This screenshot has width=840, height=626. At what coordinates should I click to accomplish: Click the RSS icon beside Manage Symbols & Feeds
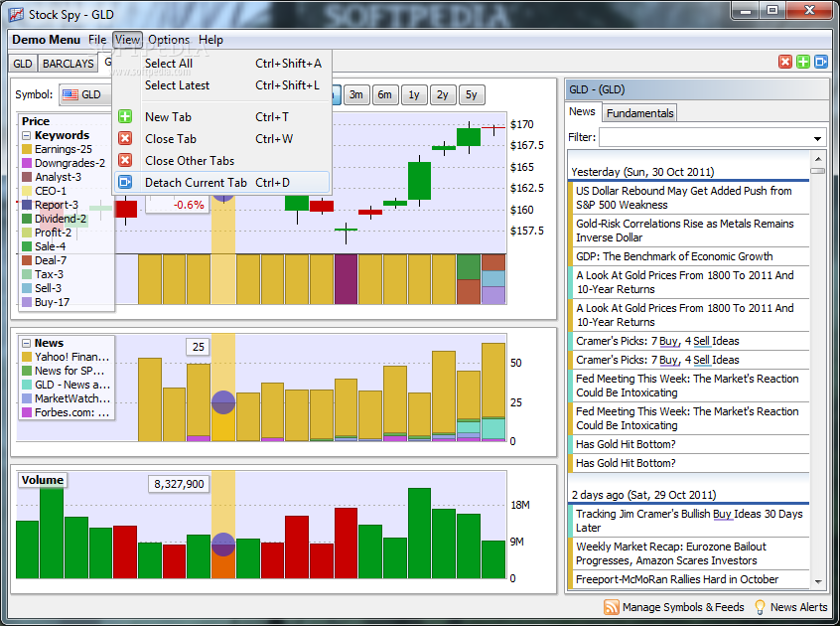tap(612, 607)
